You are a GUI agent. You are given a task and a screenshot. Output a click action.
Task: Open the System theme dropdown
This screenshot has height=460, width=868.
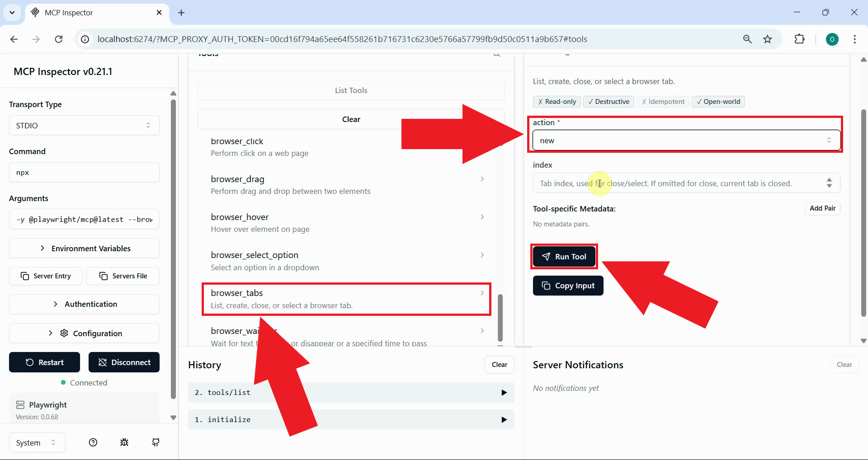click(37, 443)
